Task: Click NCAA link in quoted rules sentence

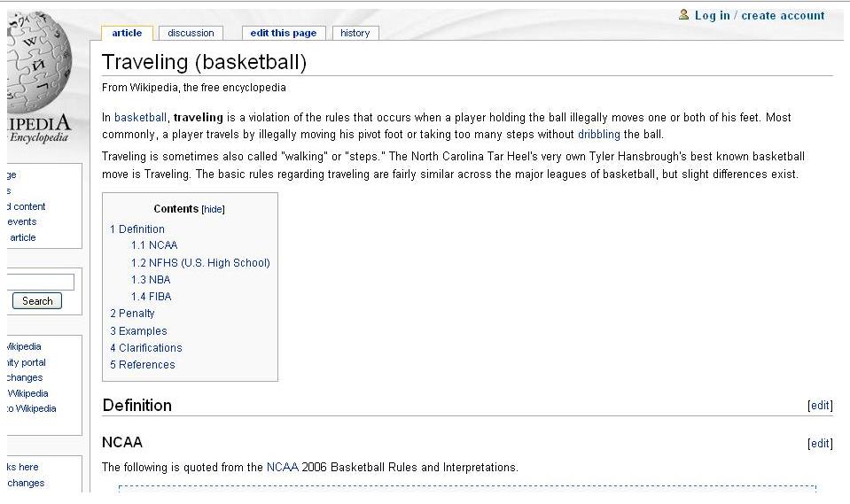Action: coord(282,468)
